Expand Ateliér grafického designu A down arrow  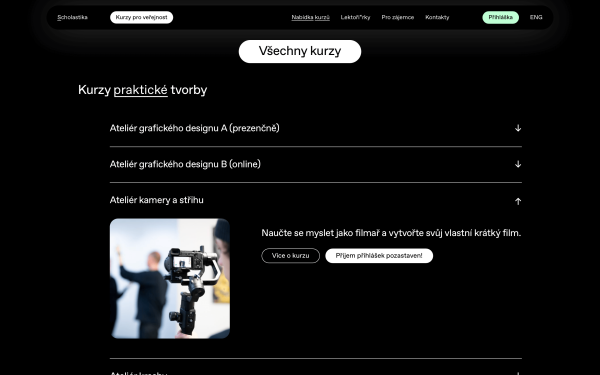point(518,128)
